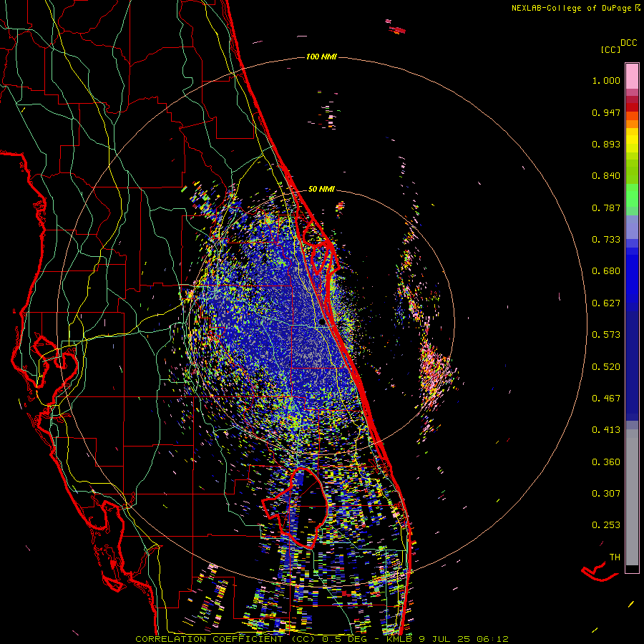This screenshot has height=644, width=644.
Task: Click the 0.787 scale value
Action: 606,208
